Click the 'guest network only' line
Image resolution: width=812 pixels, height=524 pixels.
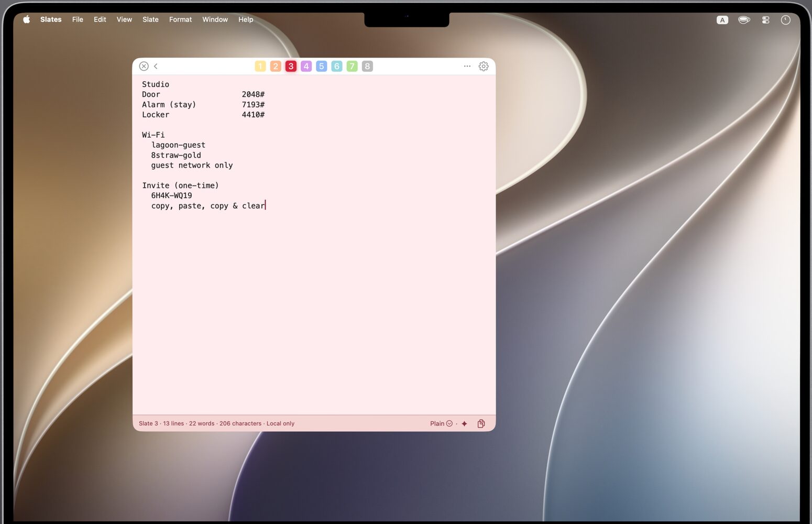click(192, 165)
